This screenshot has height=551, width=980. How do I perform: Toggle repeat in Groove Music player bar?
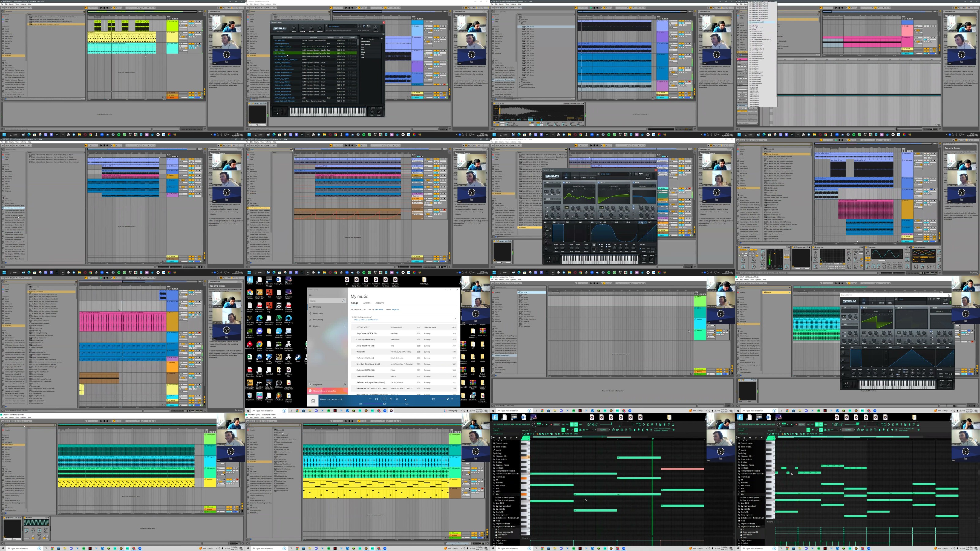coord(397,399)
